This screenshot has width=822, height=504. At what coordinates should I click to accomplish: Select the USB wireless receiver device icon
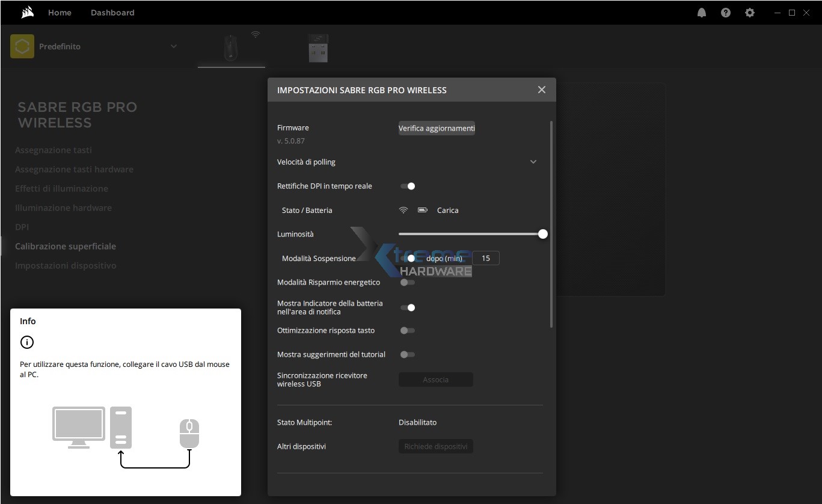[x=318, y=48]
